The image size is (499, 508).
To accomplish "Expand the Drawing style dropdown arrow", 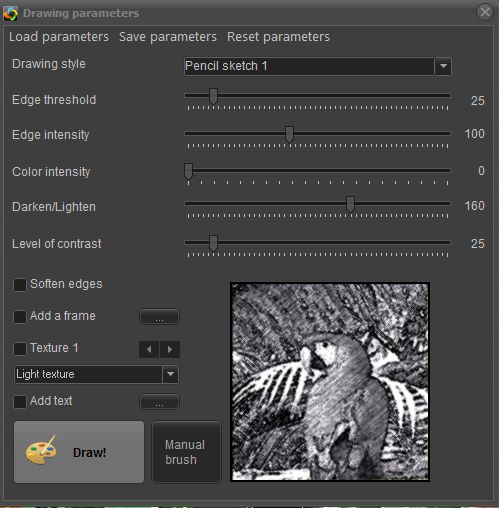I will point(443,66).
